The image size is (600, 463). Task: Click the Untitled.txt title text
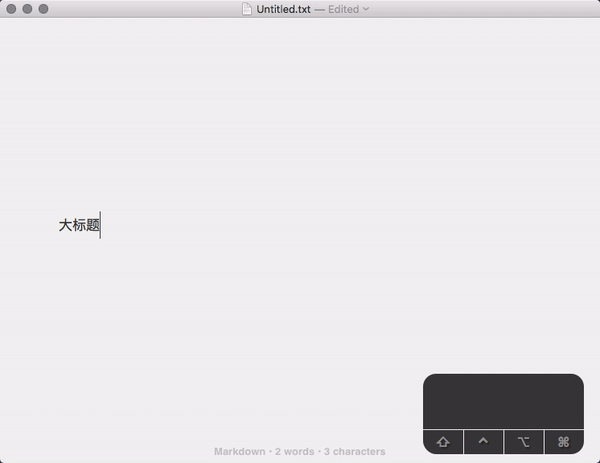(283, 9)
